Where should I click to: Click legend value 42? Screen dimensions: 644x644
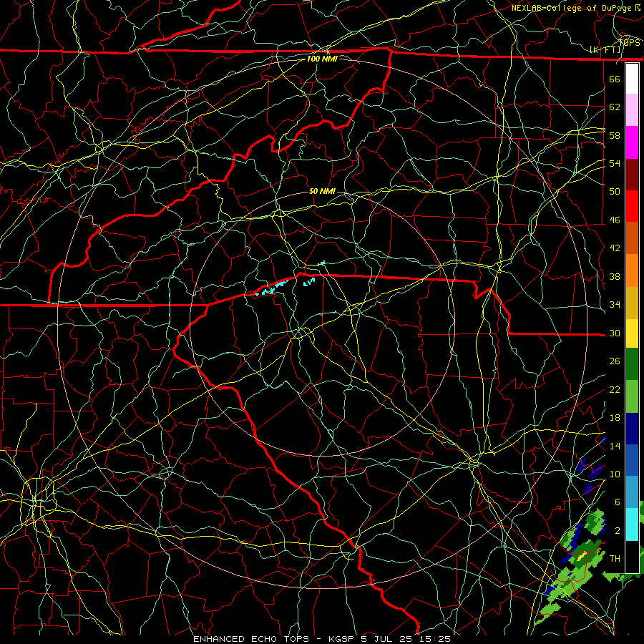pos(615,248)
